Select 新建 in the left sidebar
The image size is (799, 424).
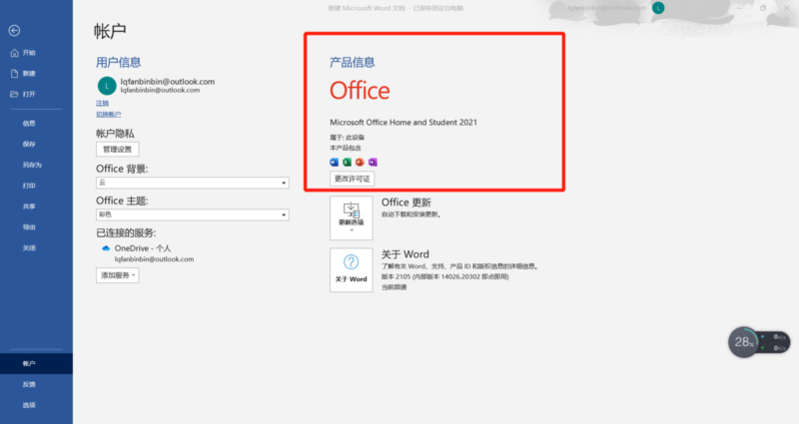[29, 73]
